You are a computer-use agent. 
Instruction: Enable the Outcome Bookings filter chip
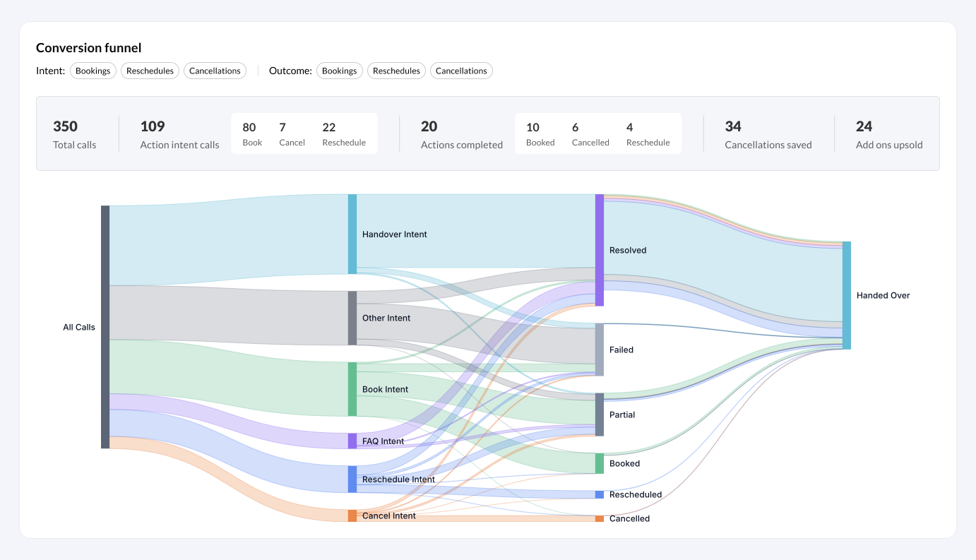pyautogui.click(x=339, y=71)
